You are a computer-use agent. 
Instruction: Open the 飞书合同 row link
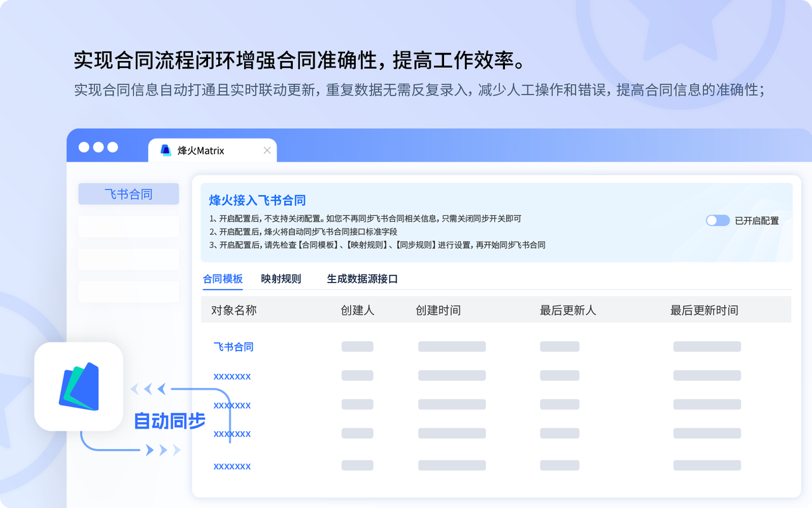click(233, 347)
